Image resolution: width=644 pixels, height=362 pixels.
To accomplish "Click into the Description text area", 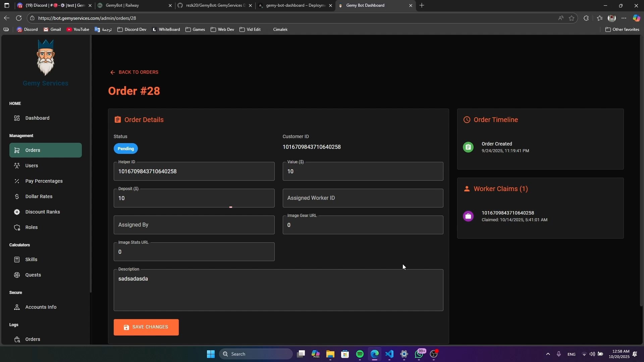I will [278, 290].
